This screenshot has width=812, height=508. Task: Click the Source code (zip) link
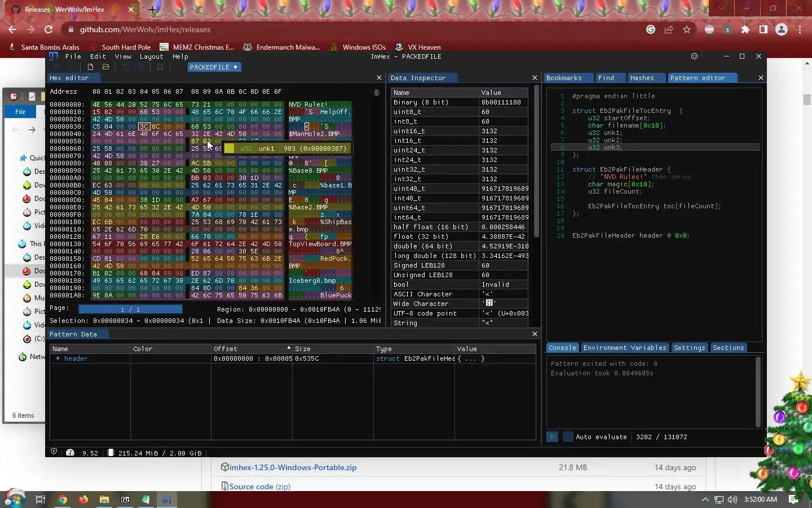click(x=260, y=487)
